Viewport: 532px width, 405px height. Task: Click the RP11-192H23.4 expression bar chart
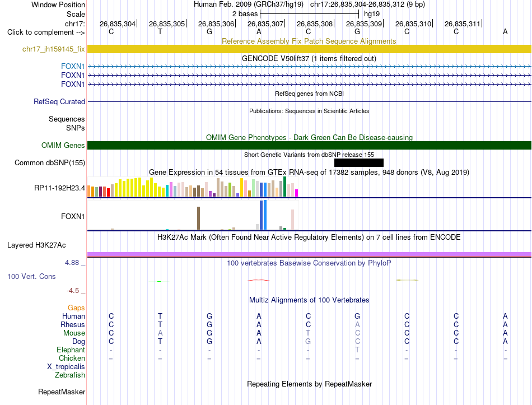tap(193, 187)
